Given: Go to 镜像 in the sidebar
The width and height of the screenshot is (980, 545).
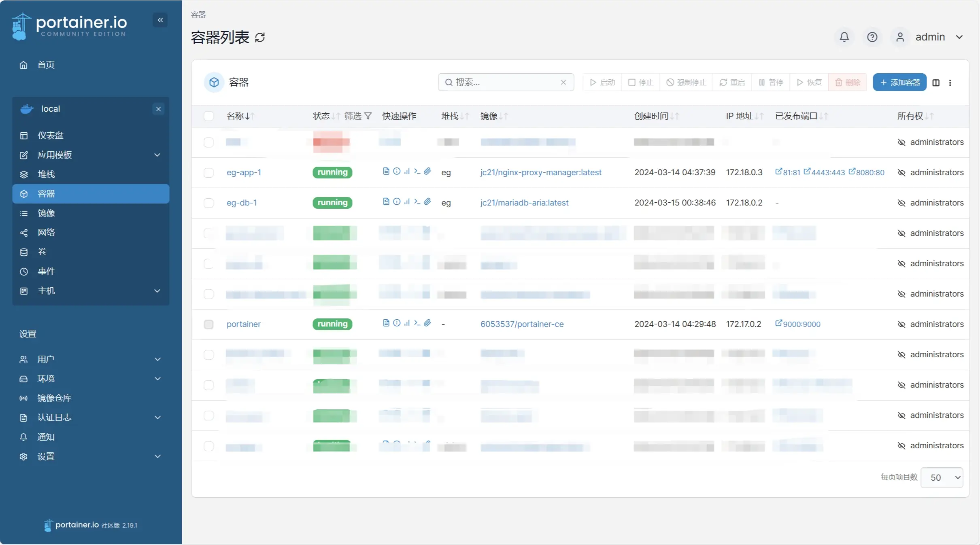Looking at the screenshot, I should tap(46, 213).
